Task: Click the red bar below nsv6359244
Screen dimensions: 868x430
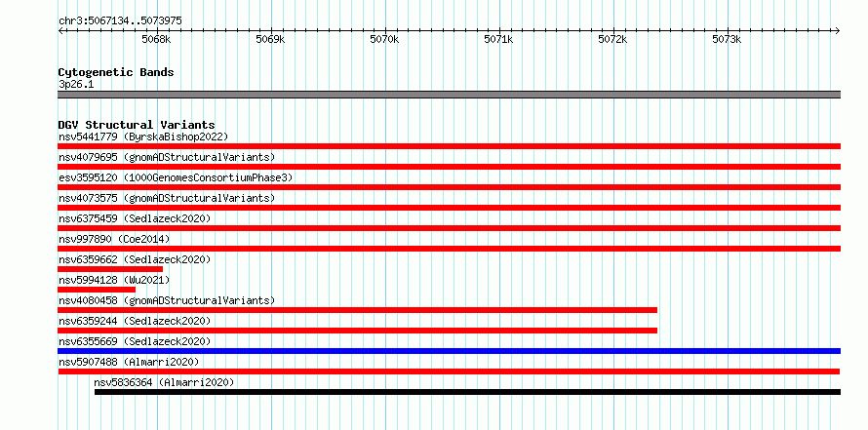Action: pos(358,331)
